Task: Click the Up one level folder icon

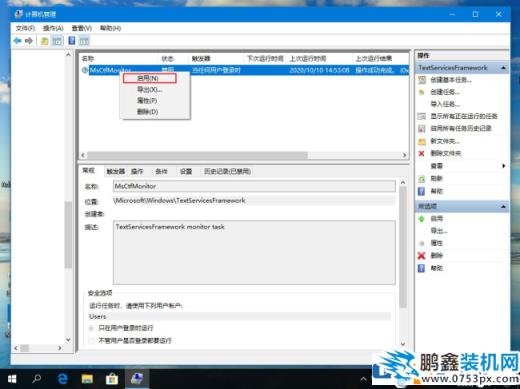Action: pos(44,41)
